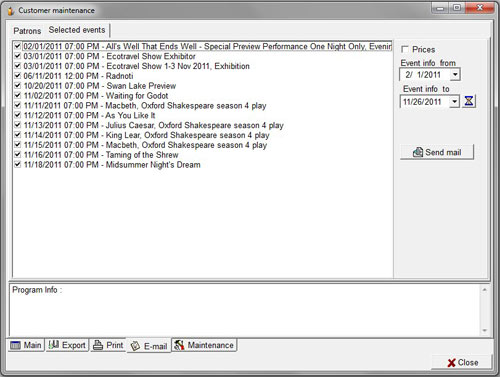This screenshot has height=377, width=500.
Task: Click the Close button label
Action: (x=468, y=363)
